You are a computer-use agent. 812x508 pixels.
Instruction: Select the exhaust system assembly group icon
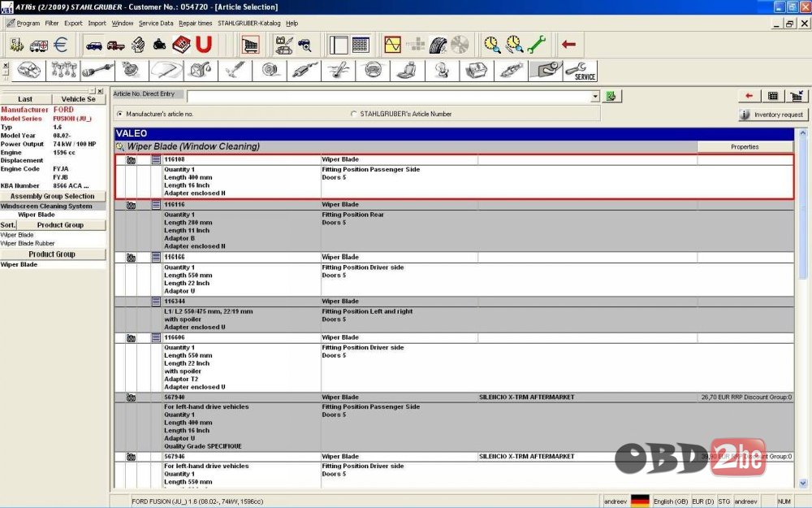click(x=304, y=71)
